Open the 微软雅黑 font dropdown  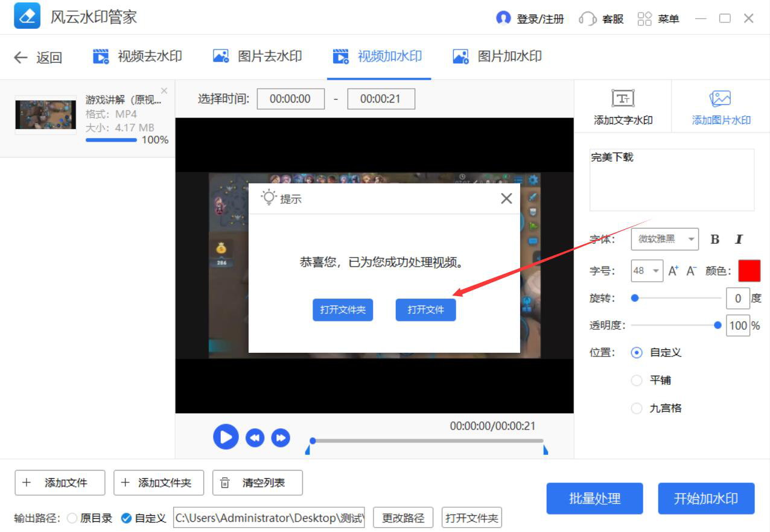[664, 239]
